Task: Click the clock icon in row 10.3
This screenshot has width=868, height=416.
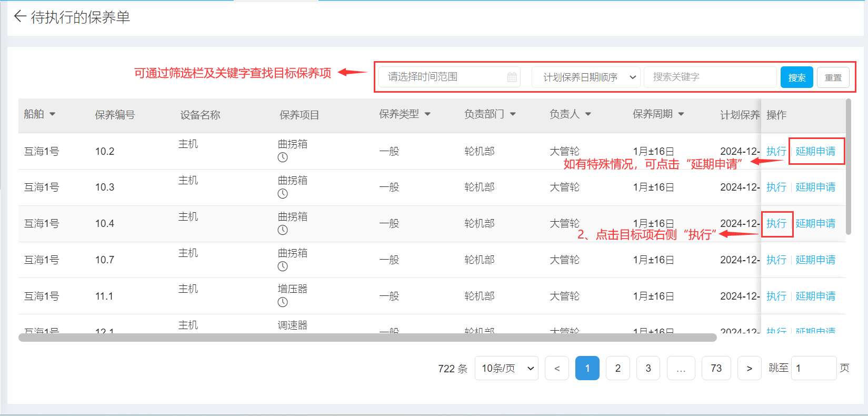Action: (x=283, y=194)
